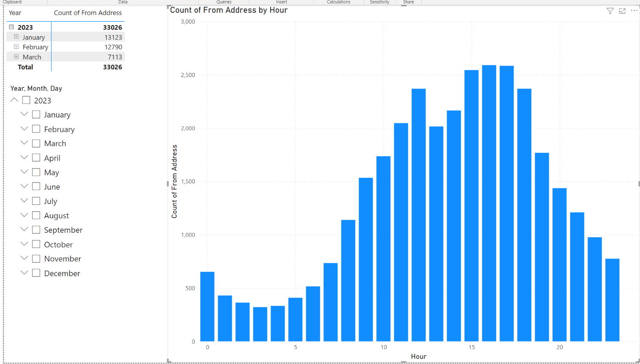
Task: Expand the April chevron in the slicer
Action: tap(24, 157)
